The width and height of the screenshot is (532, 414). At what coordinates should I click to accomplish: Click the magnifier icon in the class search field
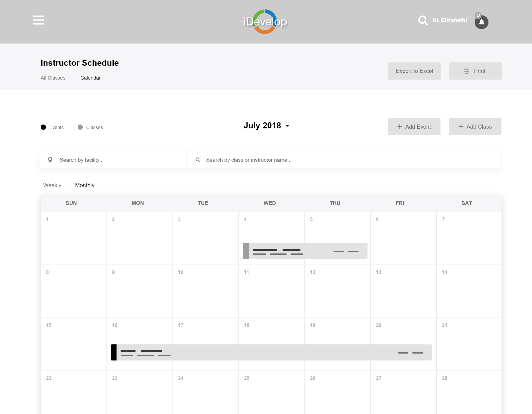pos(198,160)
